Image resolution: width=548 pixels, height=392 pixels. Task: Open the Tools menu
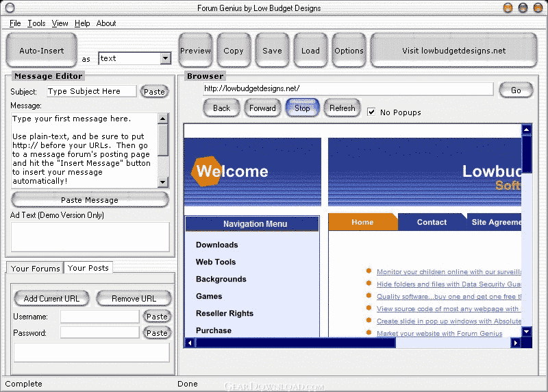(36, 23)
